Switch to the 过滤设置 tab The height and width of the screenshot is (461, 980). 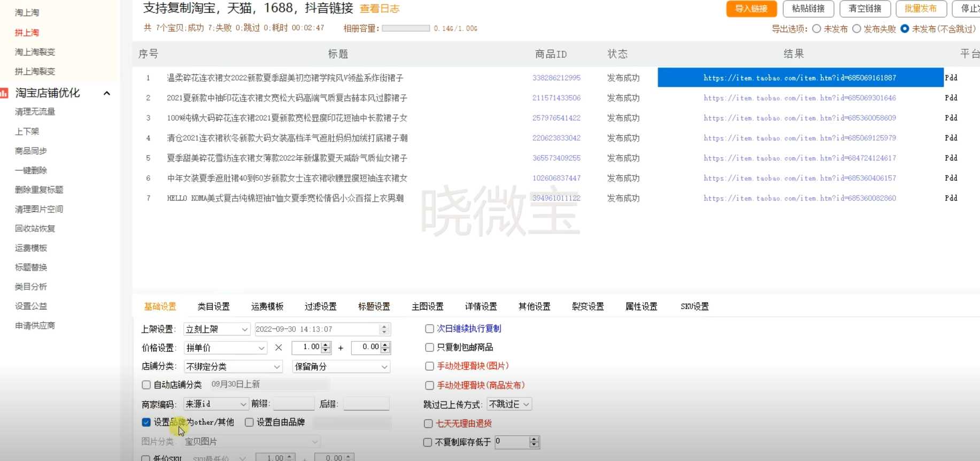321,306
